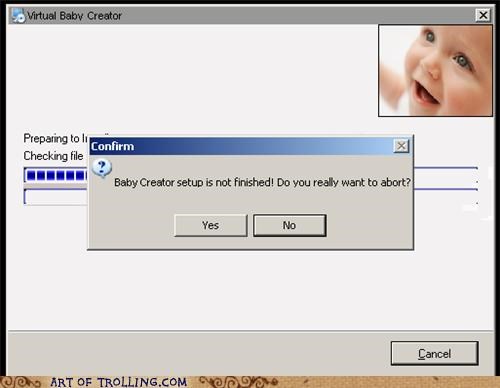
Task: Click the blue filled progress bar segments
Action: coord(56,175)
